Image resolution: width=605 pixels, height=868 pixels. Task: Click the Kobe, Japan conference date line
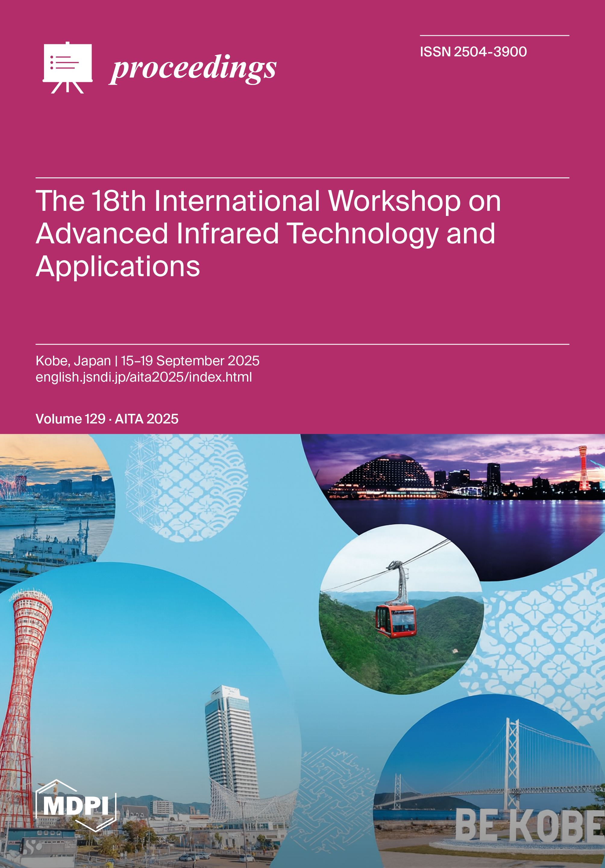147,361
